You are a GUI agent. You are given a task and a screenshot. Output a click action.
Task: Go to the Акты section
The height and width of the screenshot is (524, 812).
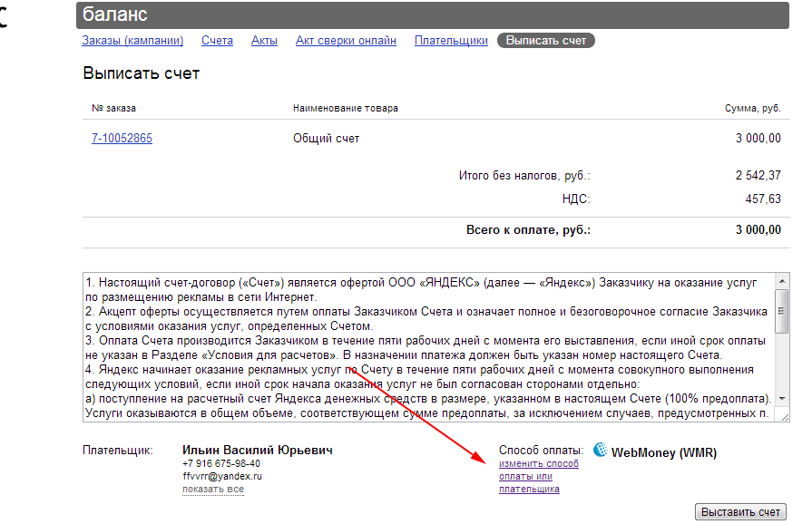(x=264, y=41)
